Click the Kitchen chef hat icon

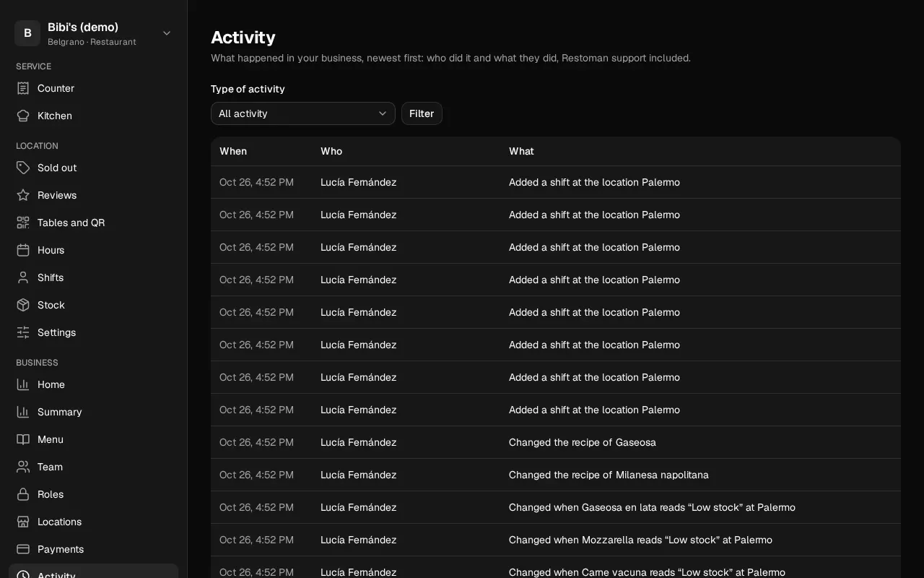(23, 116)
